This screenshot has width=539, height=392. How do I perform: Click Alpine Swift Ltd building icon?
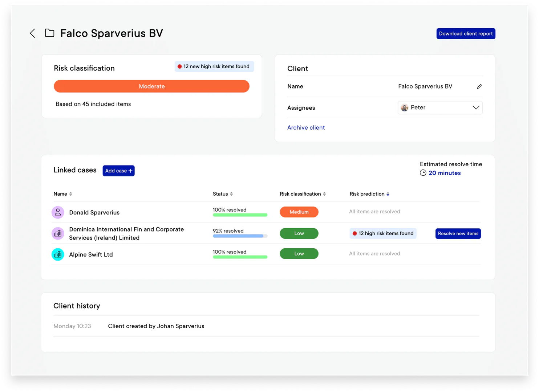[58, 254]
